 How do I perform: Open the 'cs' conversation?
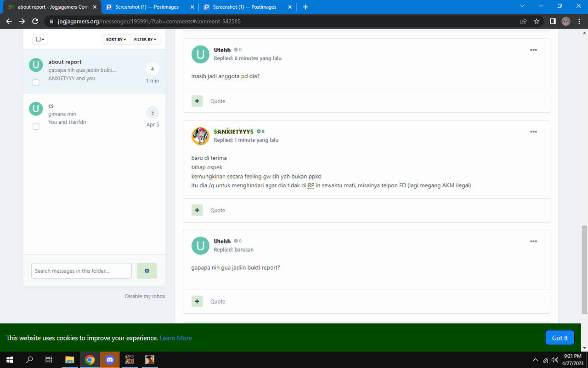94,115
